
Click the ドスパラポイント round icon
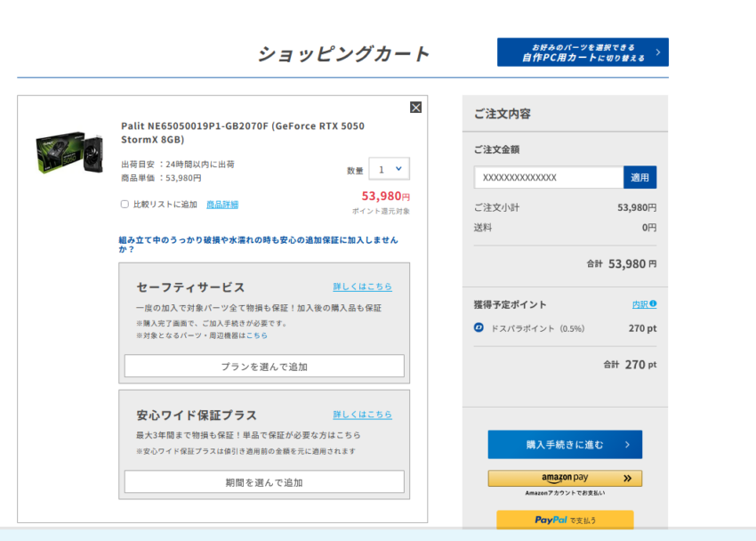(x=479, y=327)
